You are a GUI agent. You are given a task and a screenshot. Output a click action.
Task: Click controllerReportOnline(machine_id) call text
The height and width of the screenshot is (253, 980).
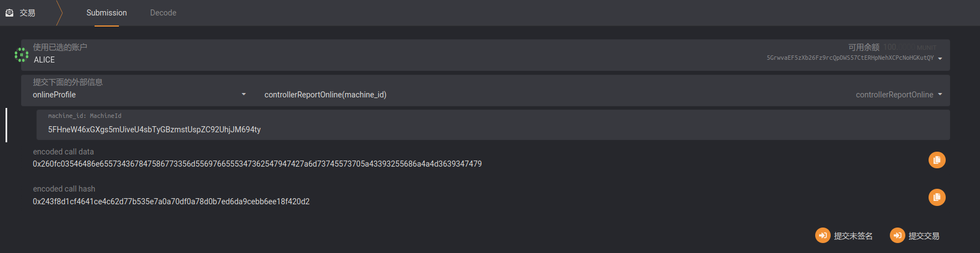(x=325, y=95)
